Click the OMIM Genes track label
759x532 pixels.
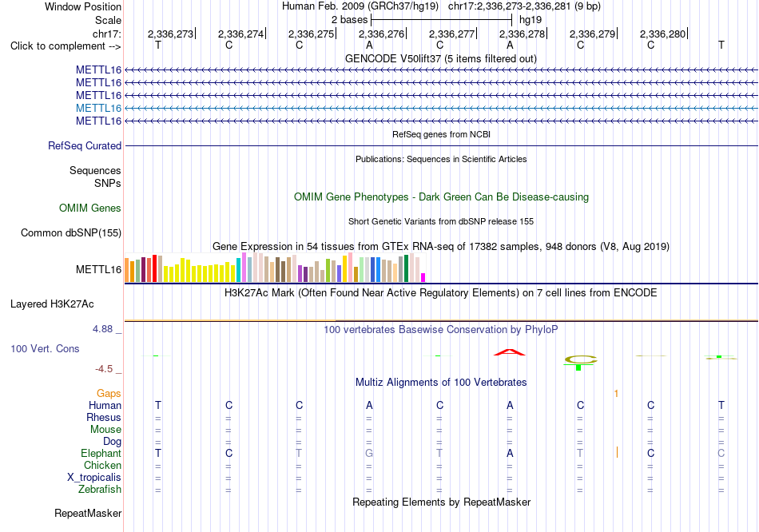(90, 208)
